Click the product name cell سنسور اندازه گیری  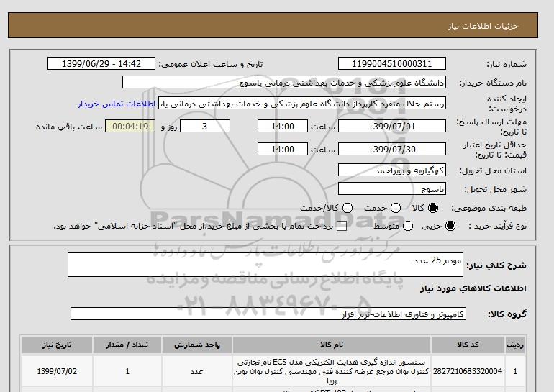click(x=332, y=371)
